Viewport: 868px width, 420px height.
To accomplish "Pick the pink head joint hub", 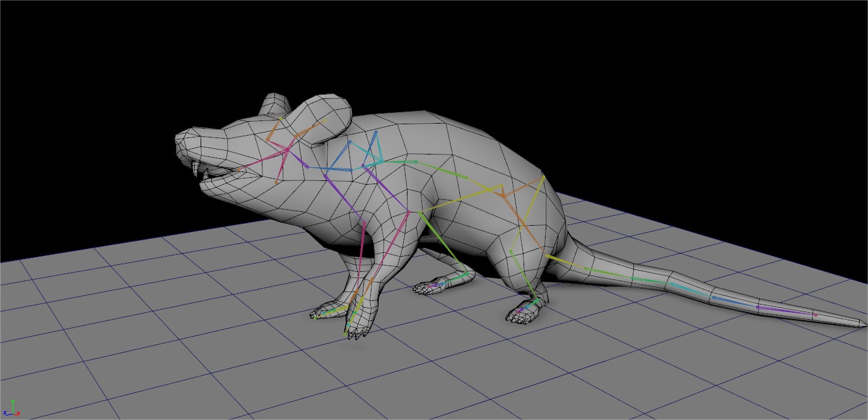I will point(287,150).
